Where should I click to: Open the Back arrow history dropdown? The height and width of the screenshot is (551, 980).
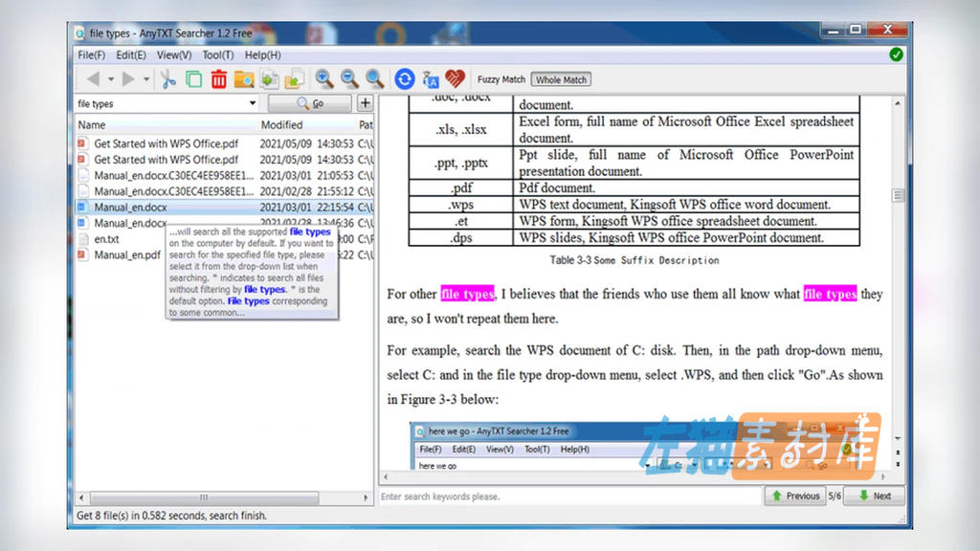click(x=111, y=79)
